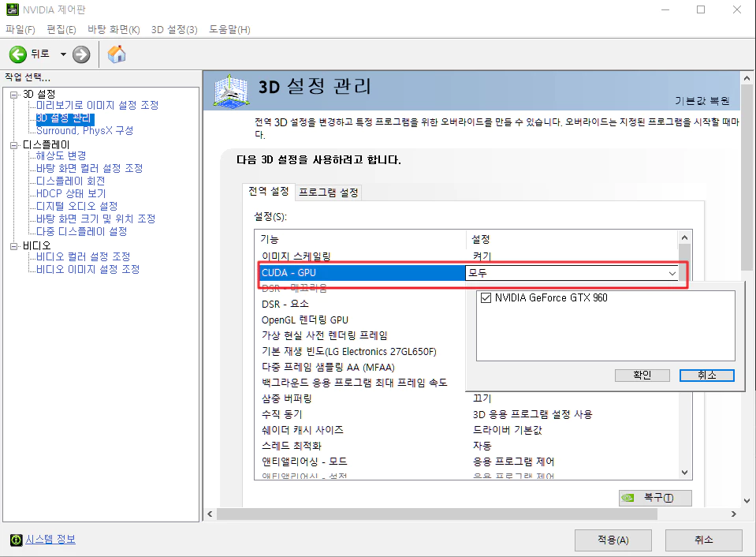Click the 취소 button in the GPU popup
756x557 pixels.
(x=707, y=375)
